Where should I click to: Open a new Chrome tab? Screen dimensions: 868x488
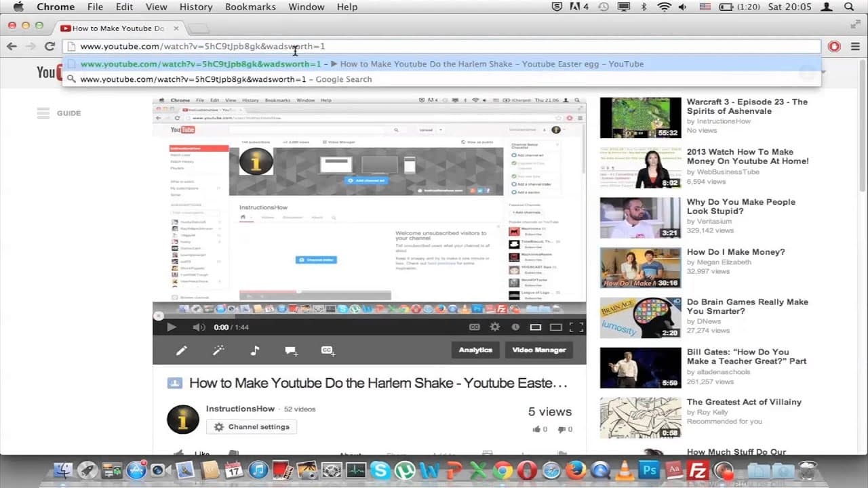point(198,28)
